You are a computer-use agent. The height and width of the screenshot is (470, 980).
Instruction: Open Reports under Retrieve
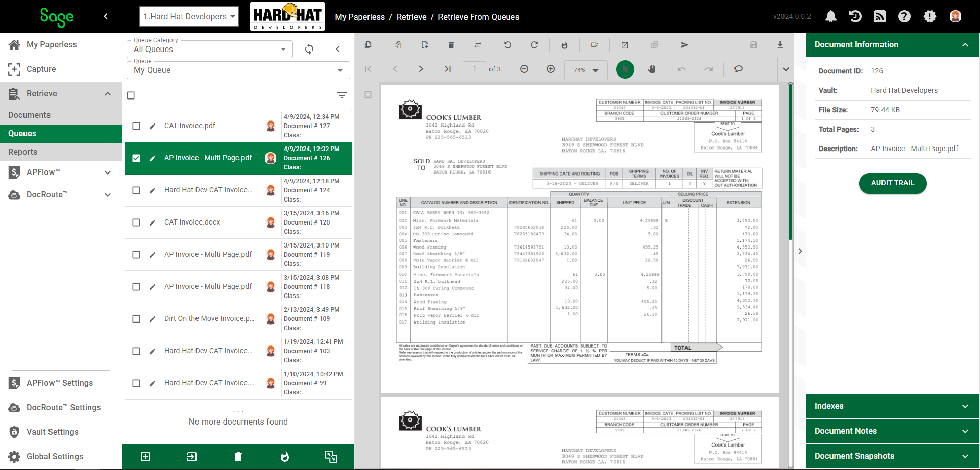point(61,152)
